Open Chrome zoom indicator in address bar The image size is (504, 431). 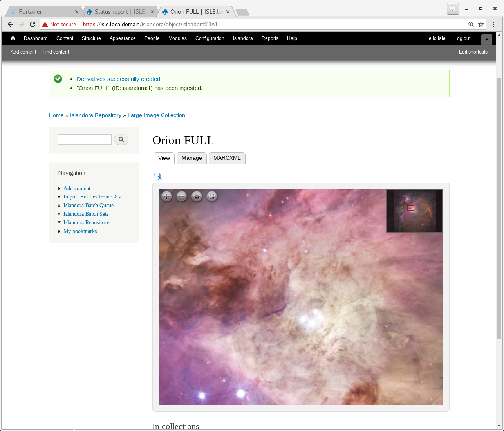(471, 24)
